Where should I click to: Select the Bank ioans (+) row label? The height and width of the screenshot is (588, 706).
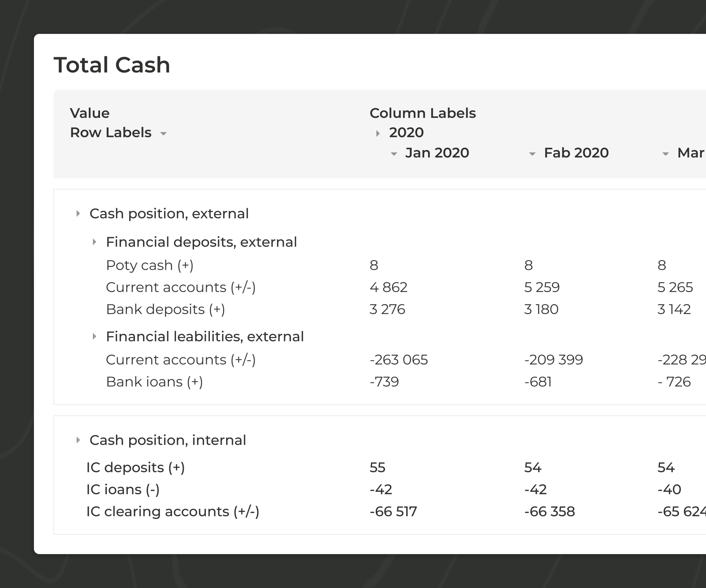[x=154, y=381]
